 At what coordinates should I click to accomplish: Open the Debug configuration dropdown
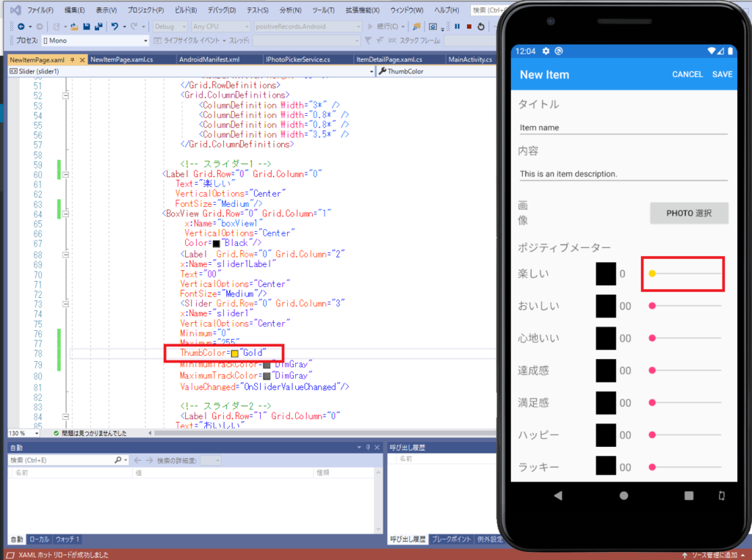(x=170, y=26)
